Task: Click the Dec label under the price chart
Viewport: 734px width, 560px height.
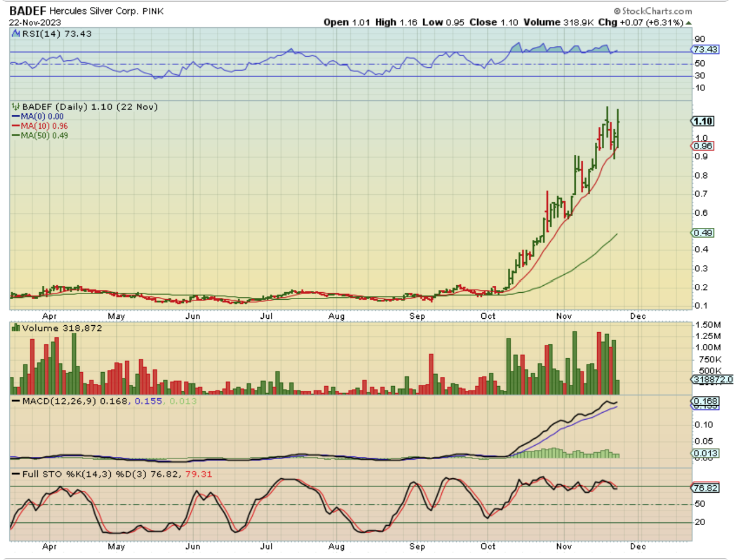Action: [x=638, y=317]
